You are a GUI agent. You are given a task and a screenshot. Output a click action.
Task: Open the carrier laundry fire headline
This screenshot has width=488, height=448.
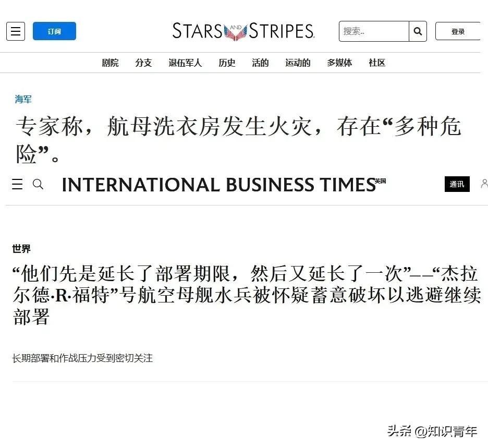tap(239, 139)
